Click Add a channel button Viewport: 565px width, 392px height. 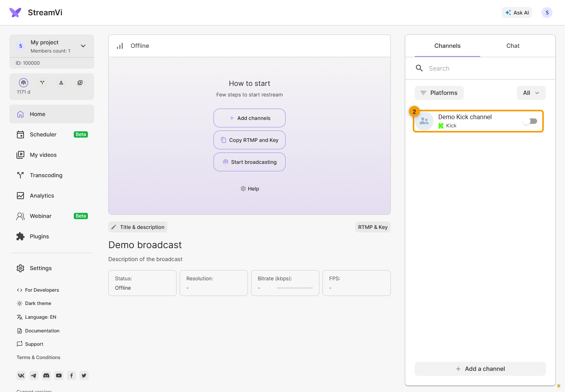click(x=480, y=369)
